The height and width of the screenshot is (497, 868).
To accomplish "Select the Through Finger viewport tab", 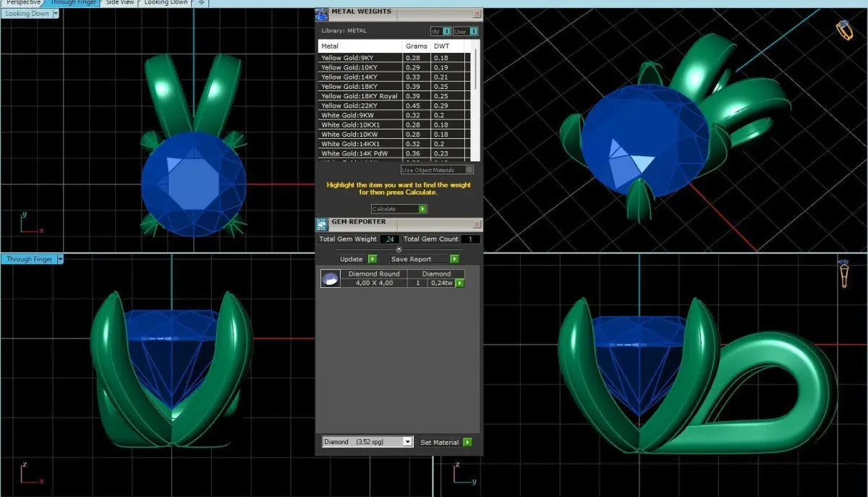I will [x=72, y=3].
